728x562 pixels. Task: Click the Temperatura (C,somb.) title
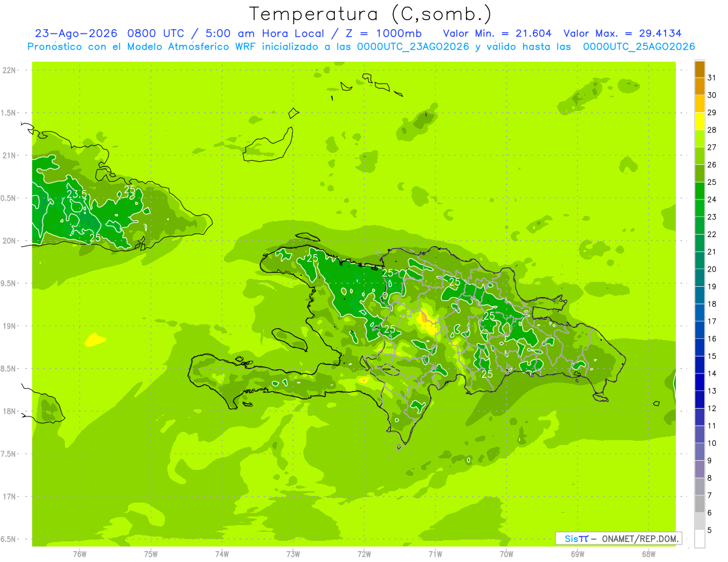pos(370,14)
